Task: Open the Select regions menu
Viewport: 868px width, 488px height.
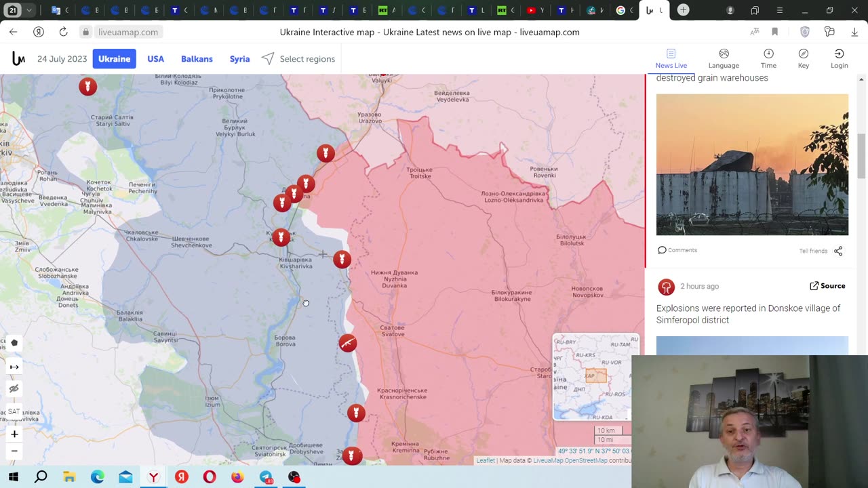Action: point(298,59)
